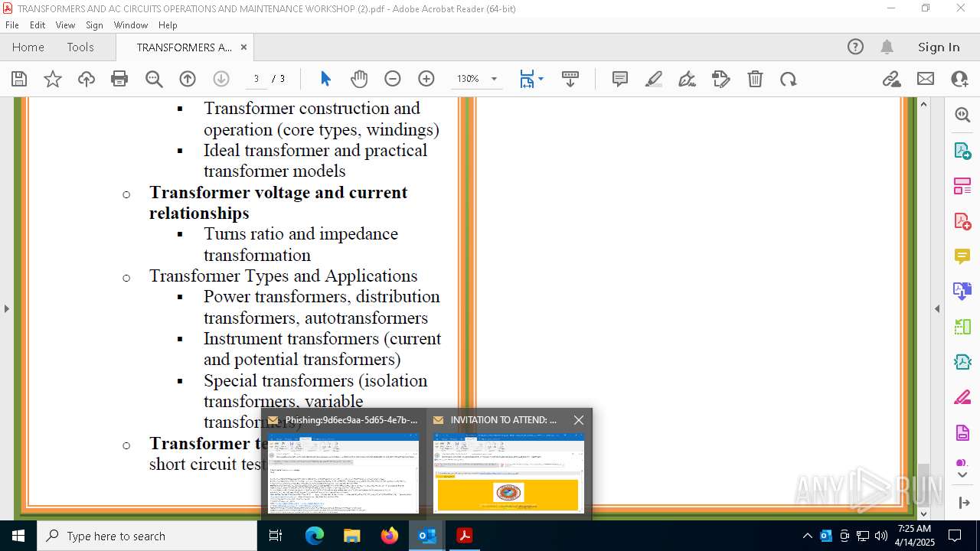Click the vertical scrollbar up arrow

point(923,104)
